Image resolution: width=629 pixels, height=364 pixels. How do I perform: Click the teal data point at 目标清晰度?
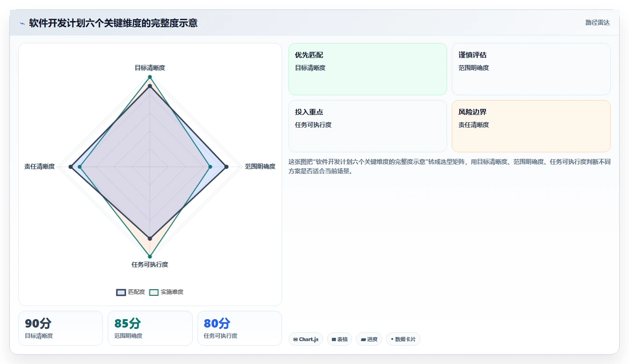click(x=150, y=77)
